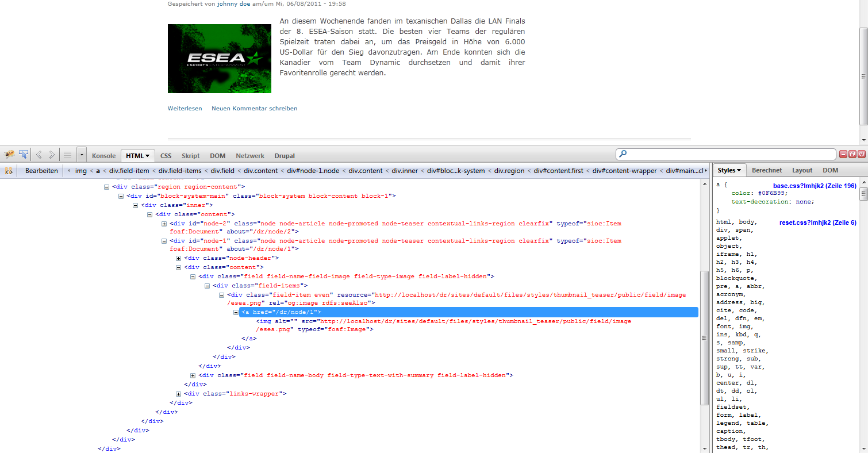Click the forward arrow in Firebug toolbar
Screen dimensions: 868x453
pyautogui.click(x=52, y=155)
